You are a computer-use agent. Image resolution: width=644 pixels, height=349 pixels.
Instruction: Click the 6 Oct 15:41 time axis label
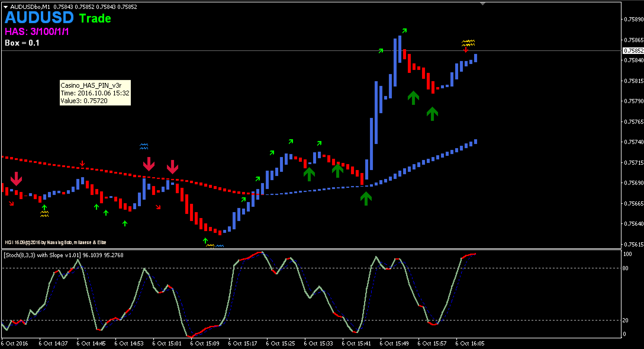pyautogui.click(x=356, y=344)
